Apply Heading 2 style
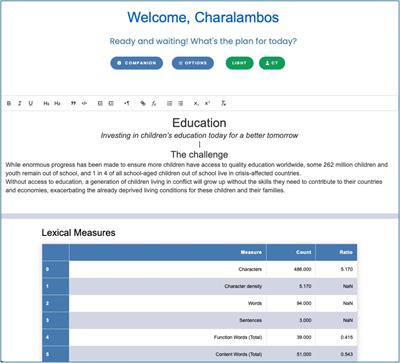This screenshot has width=400, height=363. click(57, 103)
